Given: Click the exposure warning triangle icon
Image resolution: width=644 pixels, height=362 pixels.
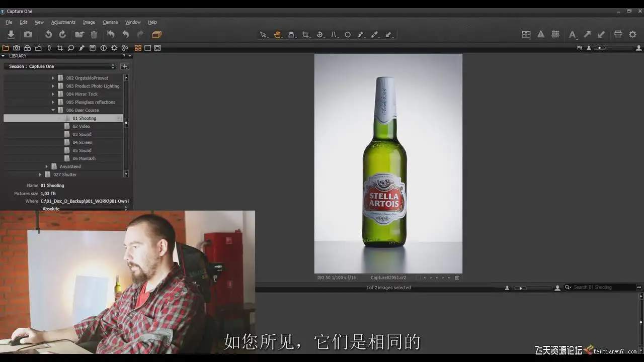Looking at the screenshot, I should 541,34.
